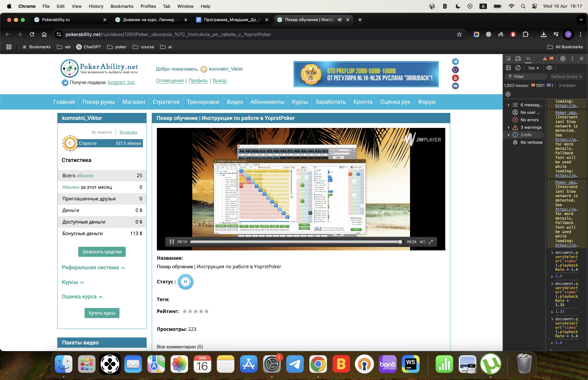
Task: Click Купить курсы button
Action: pos(102,313)
